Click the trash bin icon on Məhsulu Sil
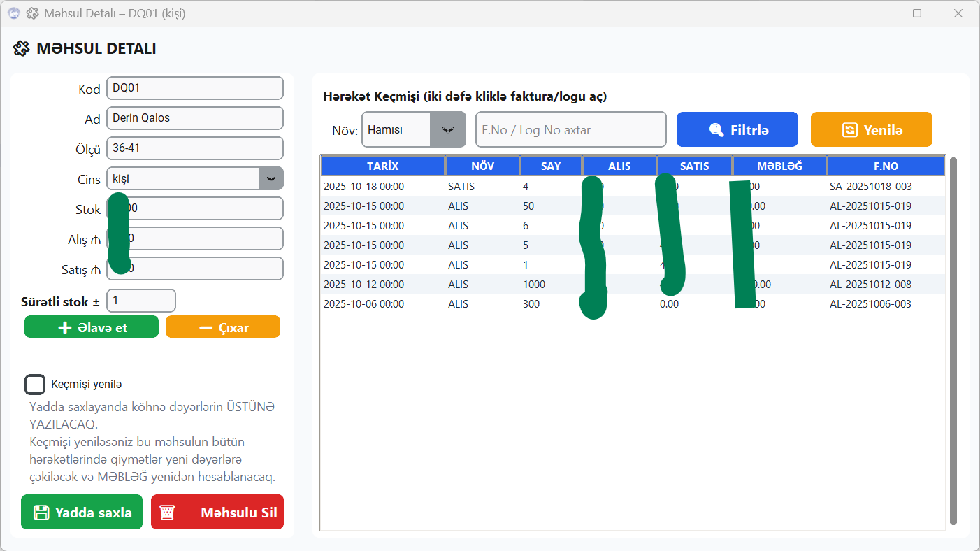This screenshot has width=980, height=551. [167, 513]
